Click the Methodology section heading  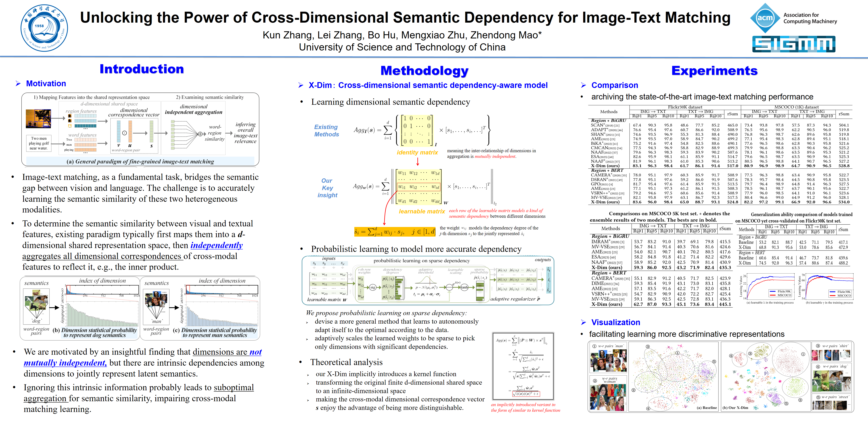424,71
